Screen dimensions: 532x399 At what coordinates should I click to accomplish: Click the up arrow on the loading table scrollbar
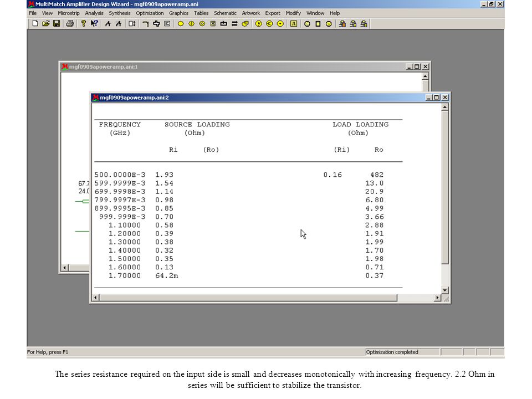pyautogui.click(x=445, y=107)
